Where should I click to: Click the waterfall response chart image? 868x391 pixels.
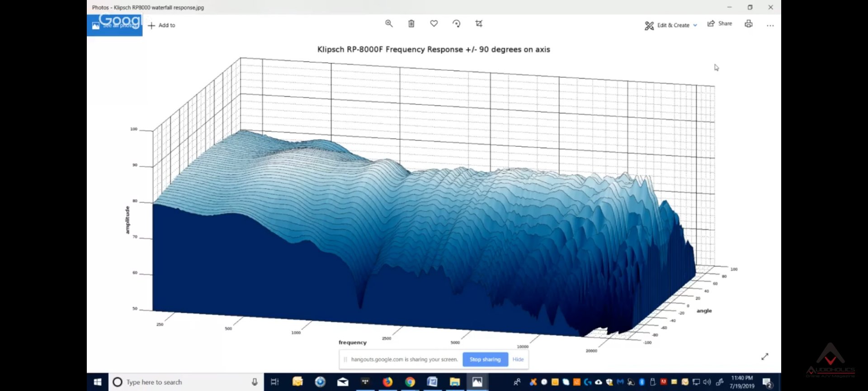[x=434, y=199]
